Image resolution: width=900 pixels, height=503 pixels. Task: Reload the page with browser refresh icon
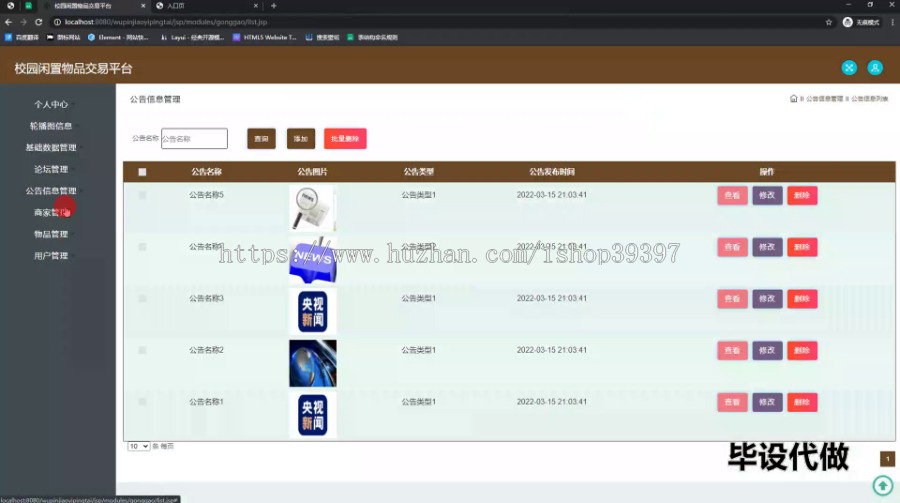coord(38,22)
